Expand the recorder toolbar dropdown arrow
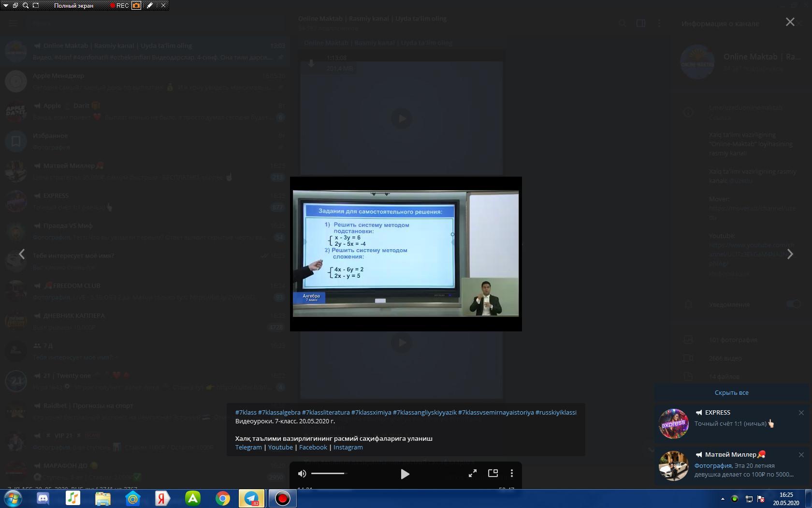This screenshot has height=508, width=812. tap(6, 6)
